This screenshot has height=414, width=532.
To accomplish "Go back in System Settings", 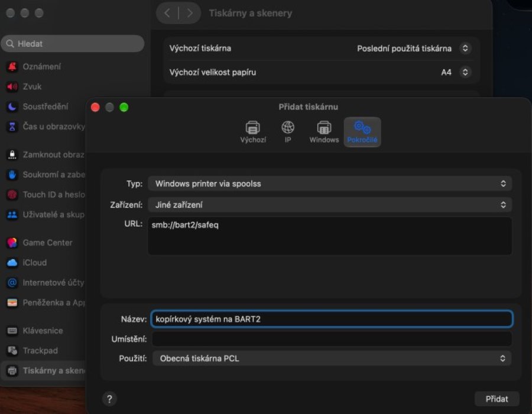I will (x=167, y=13).
